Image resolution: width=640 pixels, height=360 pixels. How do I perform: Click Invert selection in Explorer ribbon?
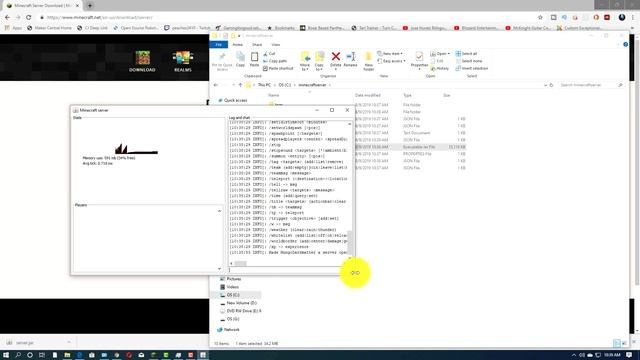click(471, 68)
